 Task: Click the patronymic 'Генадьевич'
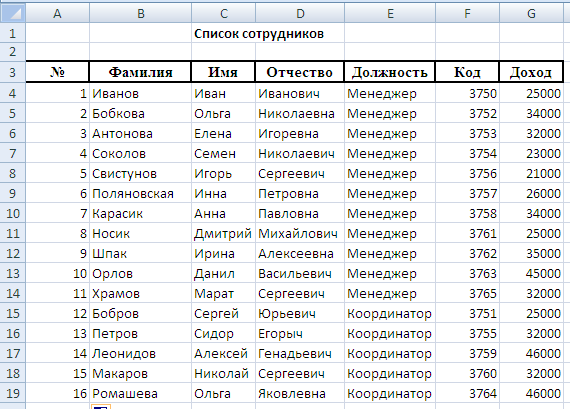click(x=300, y=353)
